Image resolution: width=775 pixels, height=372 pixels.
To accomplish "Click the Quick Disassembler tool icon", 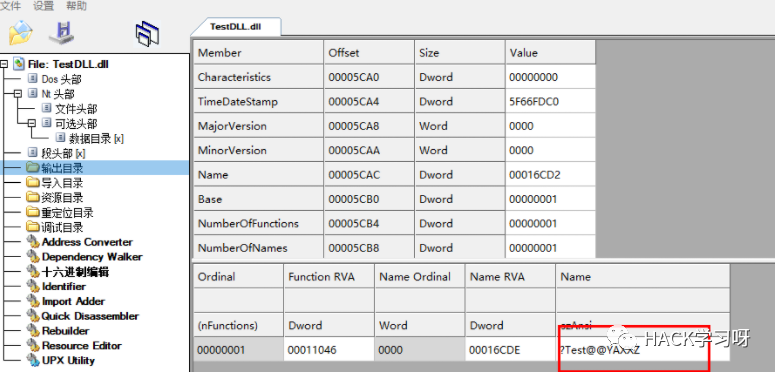I will coord(33,316).
